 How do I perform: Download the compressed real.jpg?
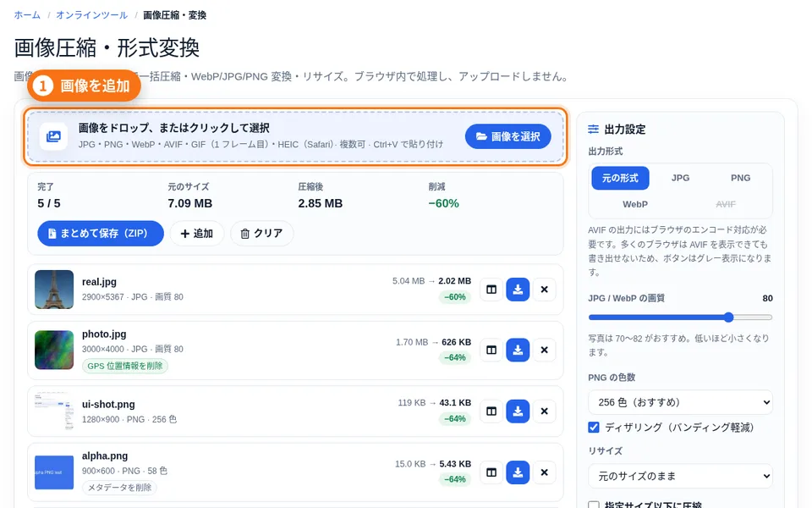[x=518, y=290]
